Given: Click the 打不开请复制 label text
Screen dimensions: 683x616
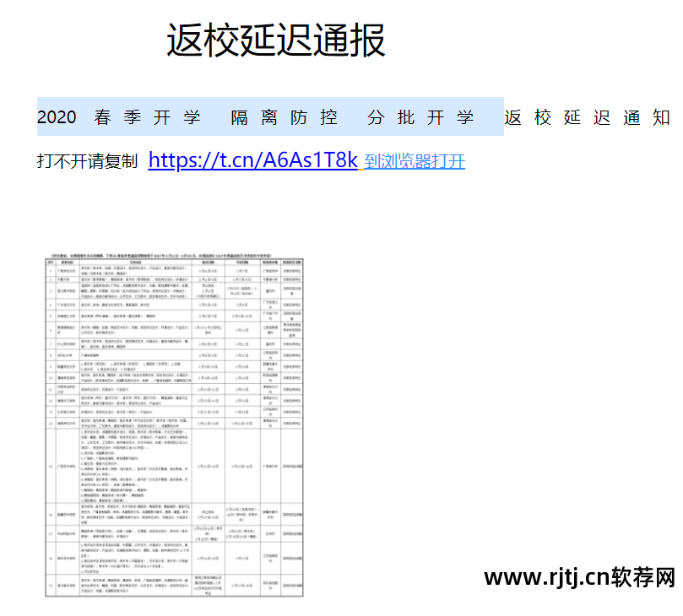Looking at the screenshot, I should pos(86,159).
